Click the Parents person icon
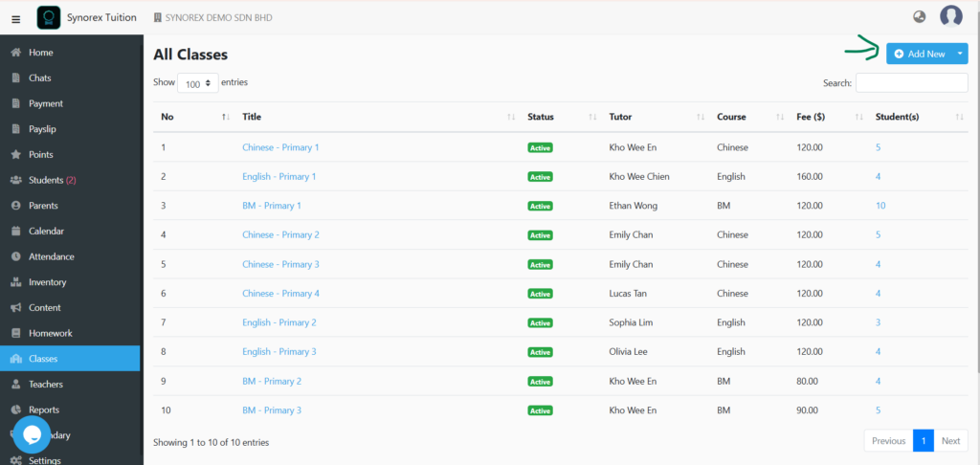This screenshot has height=465, width=980. coord(17,206)
